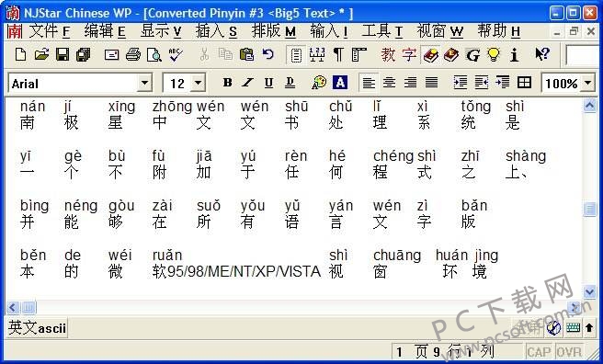Click the G toolbar icon
603x364 pixels.
click(472, 55)
